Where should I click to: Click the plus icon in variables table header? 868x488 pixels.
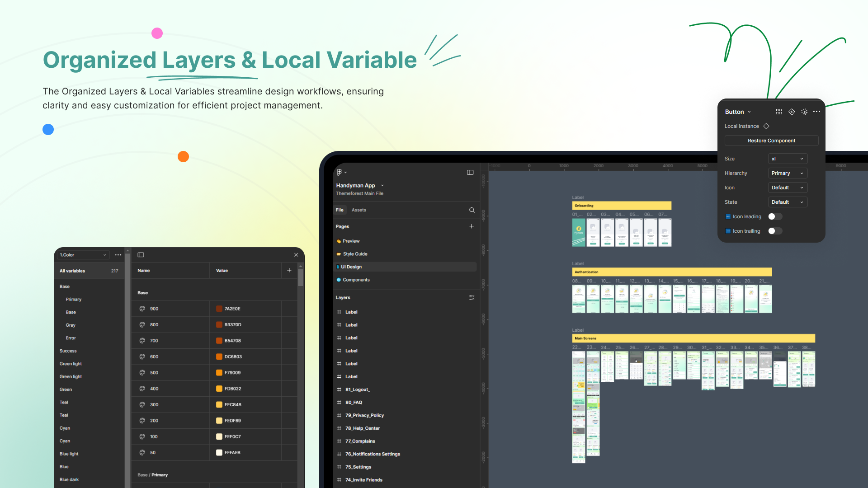[x=289, y=270]
